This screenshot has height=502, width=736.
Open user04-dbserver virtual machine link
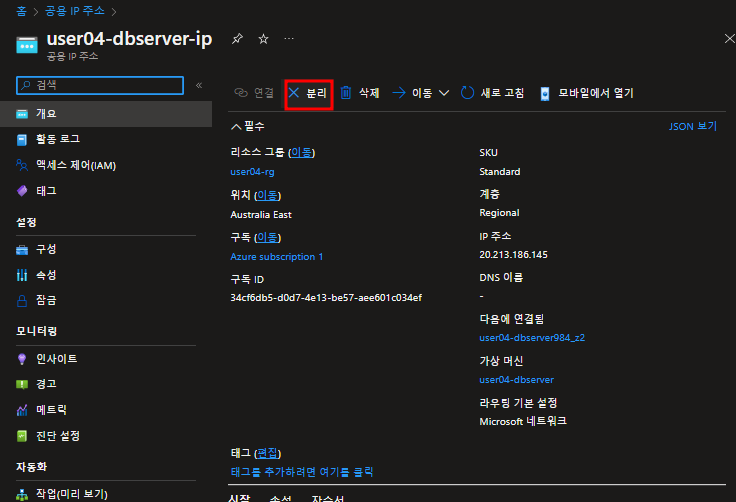(x=516, y=379)
